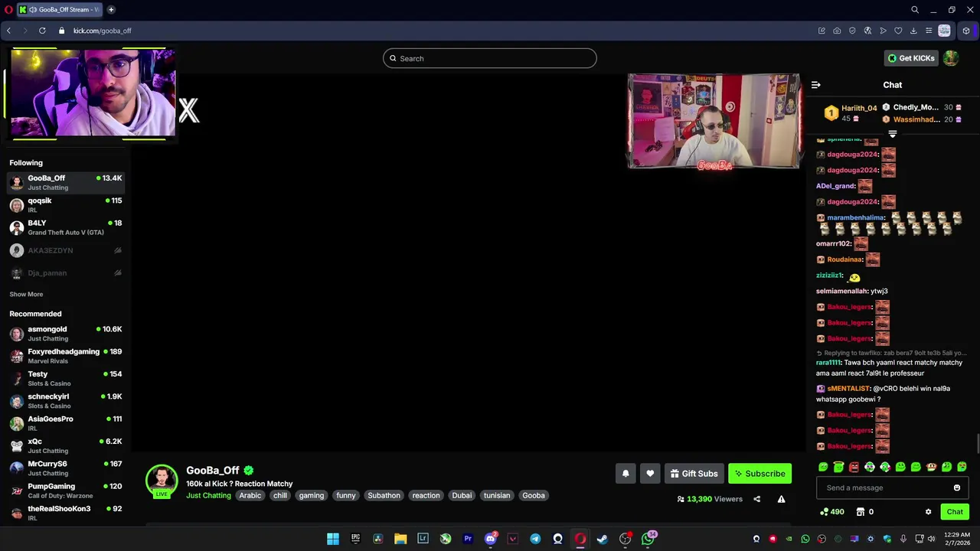Open Telegram from the taskbar
Viewport: 980px width, 551px height.
click(535, 539)
